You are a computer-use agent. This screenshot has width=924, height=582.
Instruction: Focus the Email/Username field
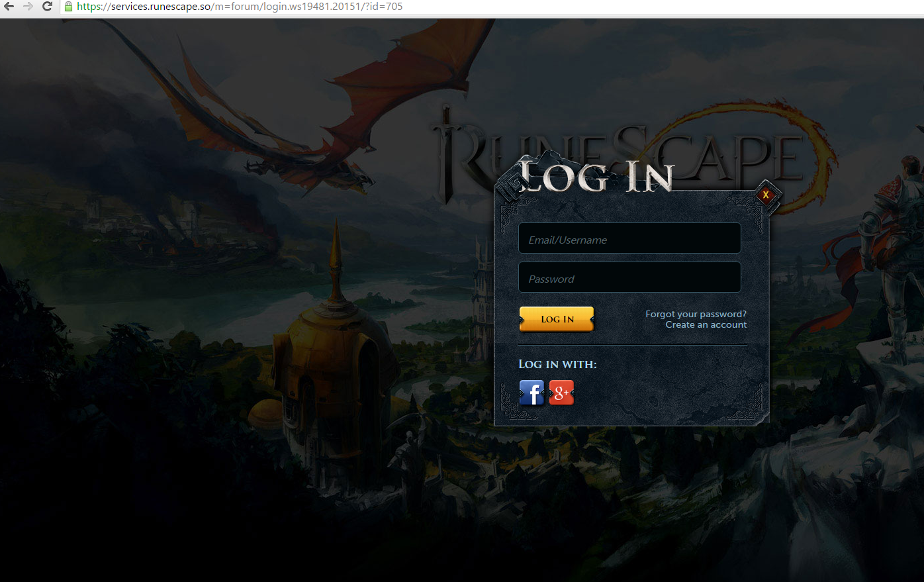coord(629,238)
